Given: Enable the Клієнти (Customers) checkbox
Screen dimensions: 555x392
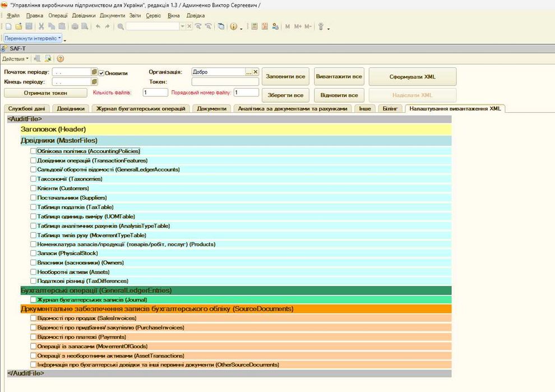Looking at the screenshot, I should click(33, 188).
